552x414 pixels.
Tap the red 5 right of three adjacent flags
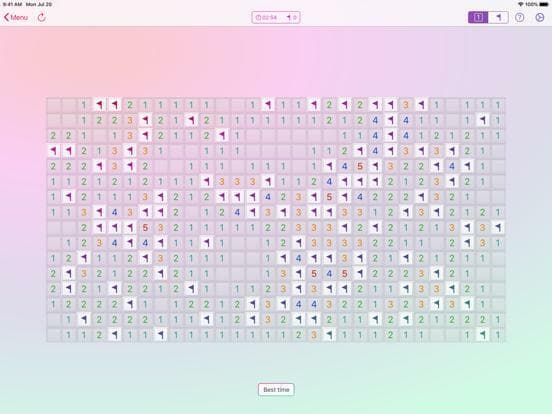point(145,228)
